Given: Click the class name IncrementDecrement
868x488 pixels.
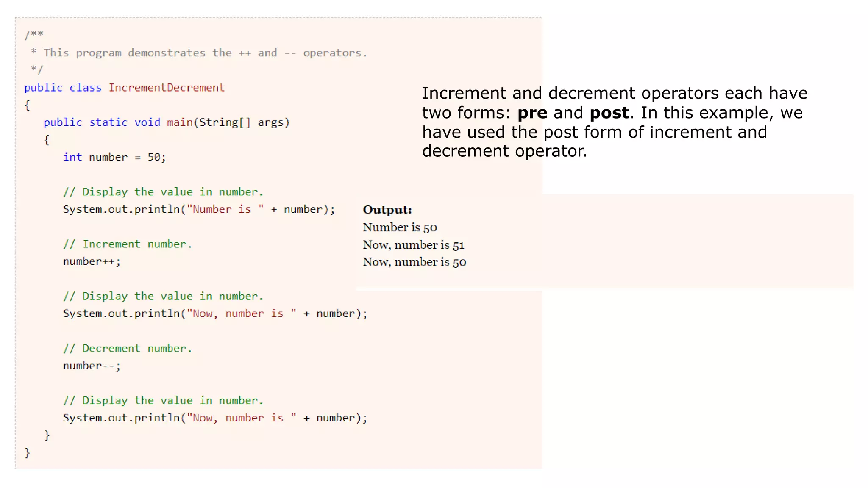Looking at the screenshot, I should click(167, 88).
